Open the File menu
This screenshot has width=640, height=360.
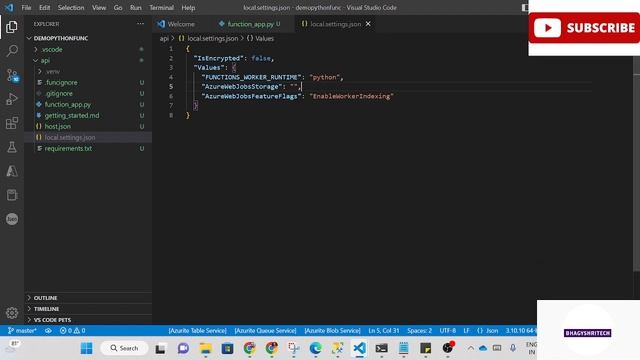point(26,7)
